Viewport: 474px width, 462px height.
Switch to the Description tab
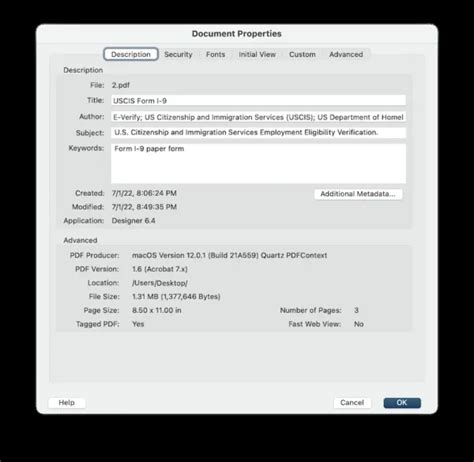point(131,54)
